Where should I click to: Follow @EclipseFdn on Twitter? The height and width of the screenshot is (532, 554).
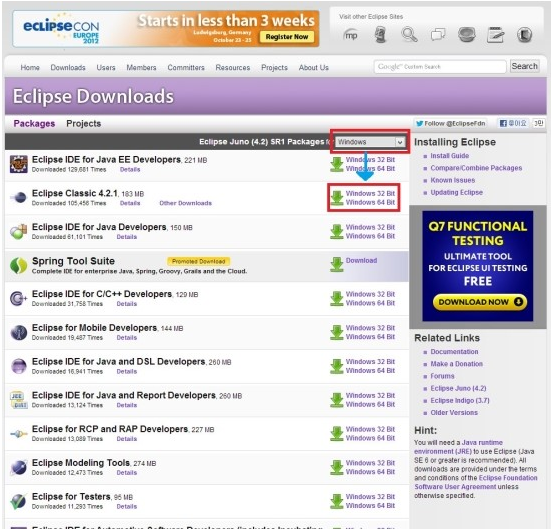pos(450,123)
